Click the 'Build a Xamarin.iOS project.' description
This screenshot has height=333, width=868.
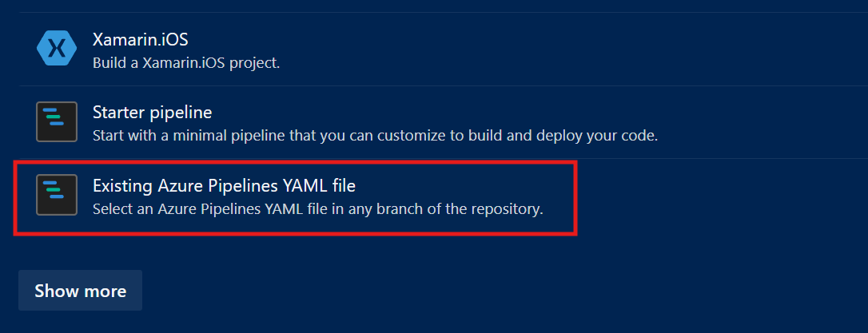pyautogui.click(x=186, y=61)
